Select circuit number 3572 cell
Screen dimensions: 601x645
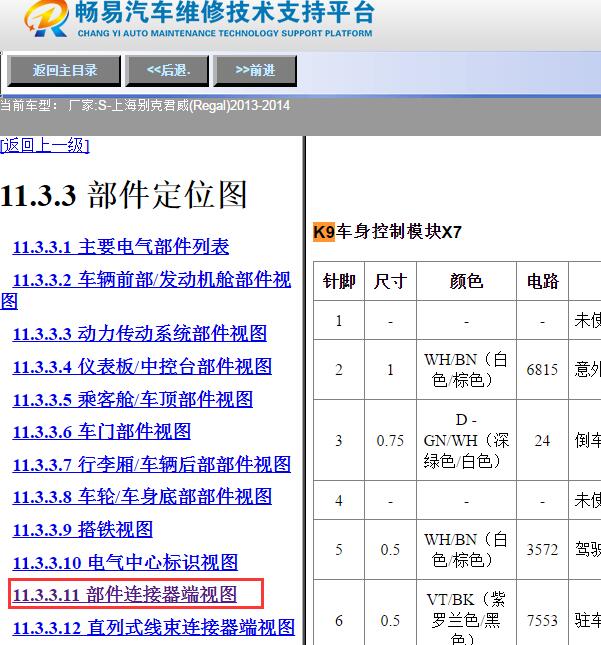[x=543, y=550]
